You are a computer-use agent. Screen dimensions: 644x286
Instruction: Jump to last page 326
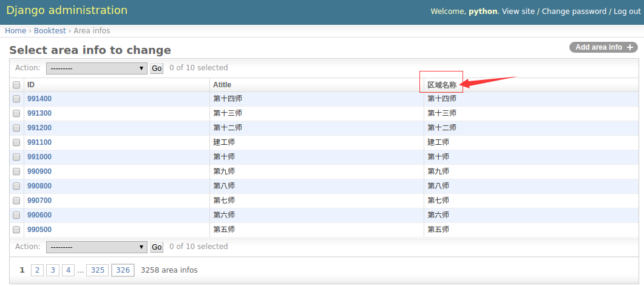(123, 270)
